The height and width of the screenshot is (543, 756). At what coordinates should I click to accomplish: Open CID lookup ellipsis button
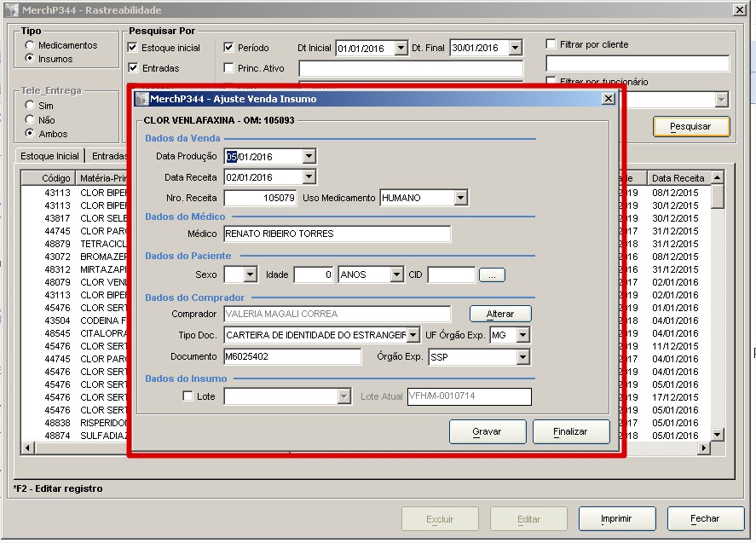pos(492,275)
